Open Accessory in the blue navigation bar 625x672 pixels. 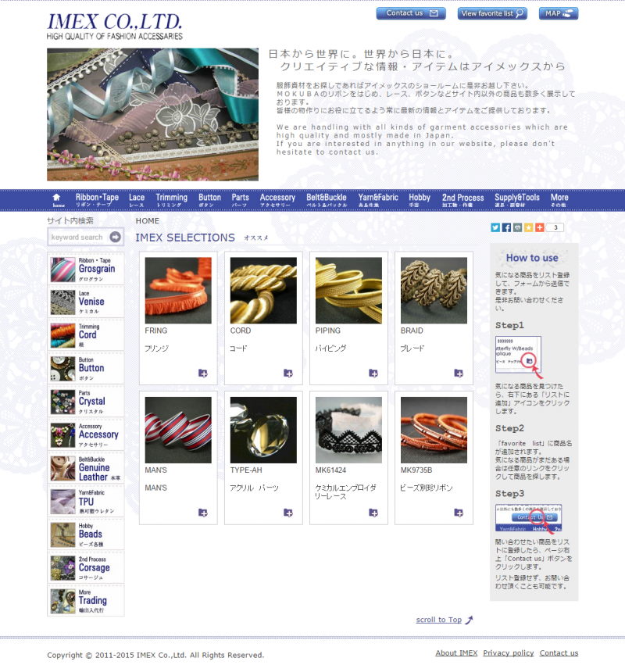pos(277,200)
